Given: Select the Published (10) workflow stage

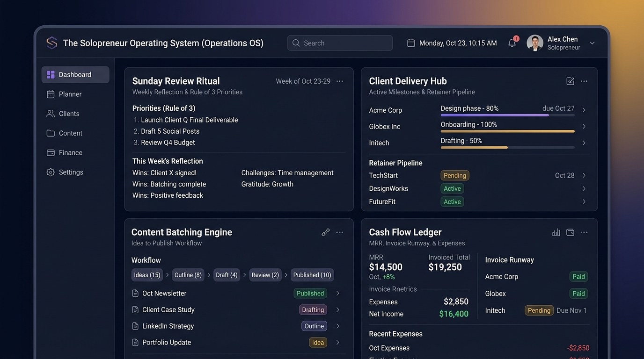Looking at the screenshot, I should tap(312, 275).
